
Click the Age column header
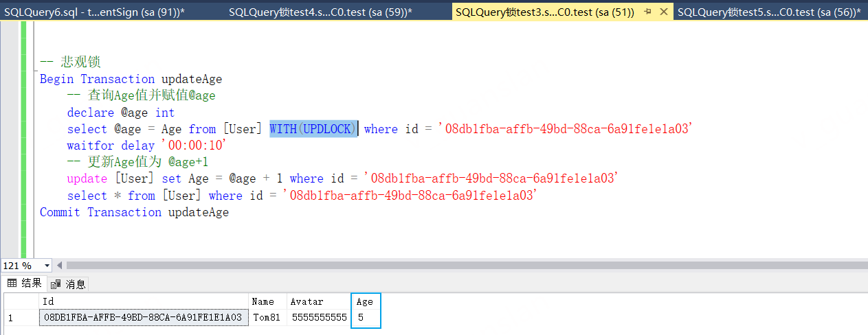click(365, 301)
